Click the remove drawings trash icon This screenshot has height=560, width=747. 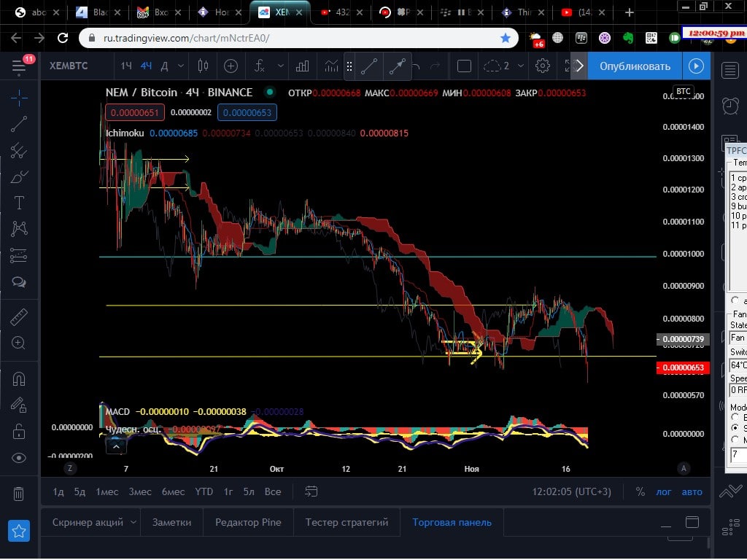tap(18, 494)
